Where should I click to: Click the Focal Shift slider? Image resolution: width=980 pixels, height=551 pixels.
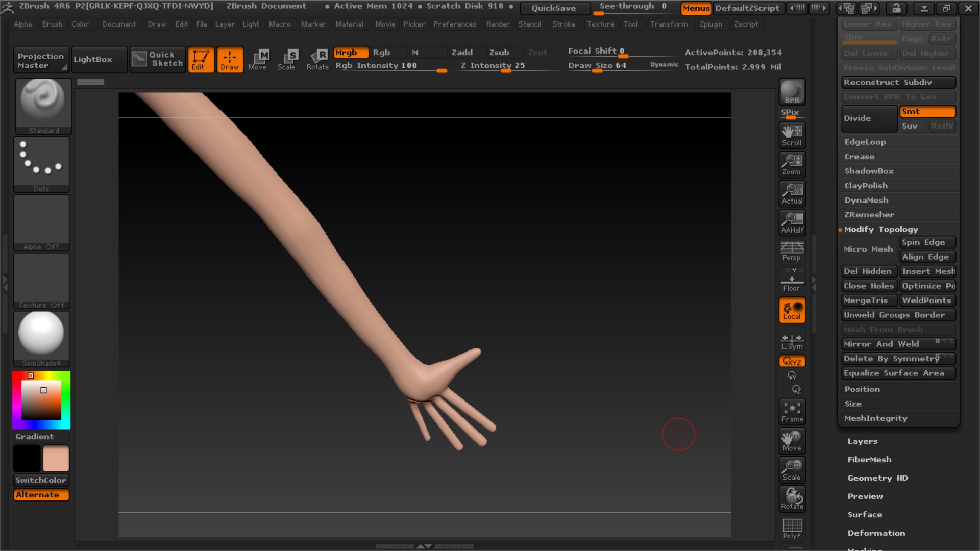[x=623, y=52]
